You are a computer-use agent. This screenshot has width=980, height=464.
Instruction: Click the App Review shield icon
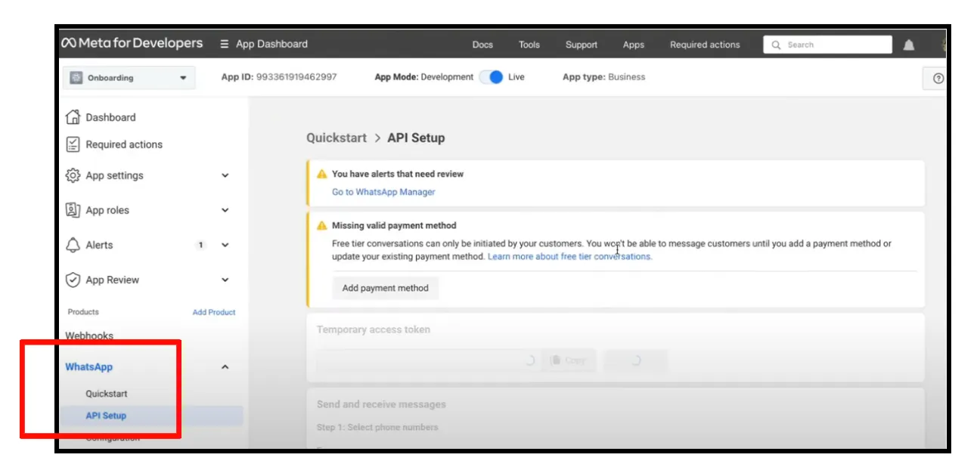(x=73, y=280)
